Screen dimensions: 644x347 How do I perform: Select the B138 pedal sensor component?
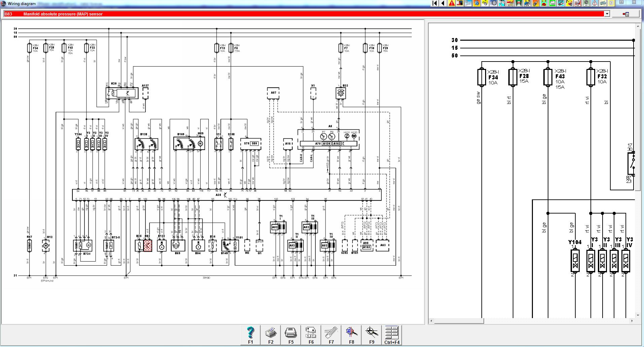146,144
